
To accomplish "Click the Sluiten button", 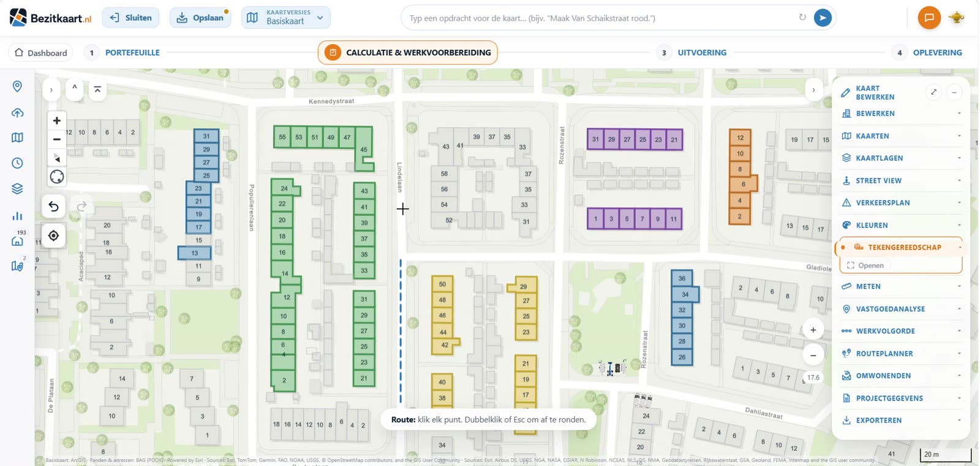I will tap(131, 18).
